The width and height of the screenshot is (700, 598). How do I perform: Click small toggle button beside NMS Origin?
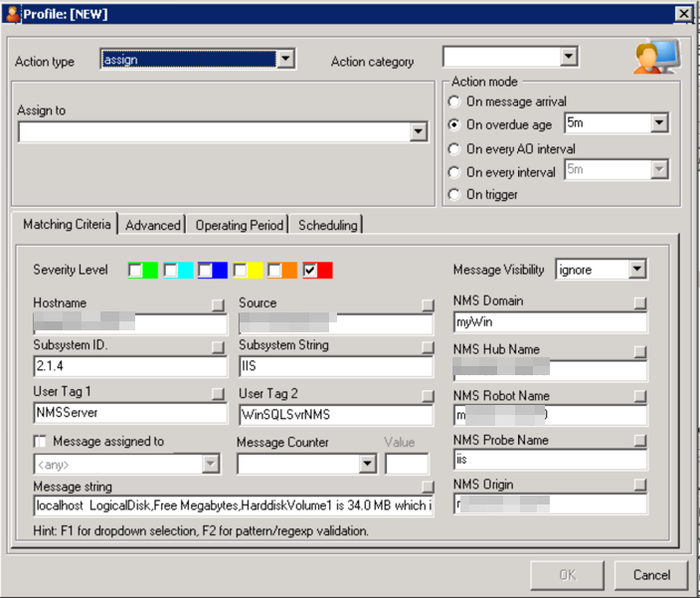[x=640, y=486]
